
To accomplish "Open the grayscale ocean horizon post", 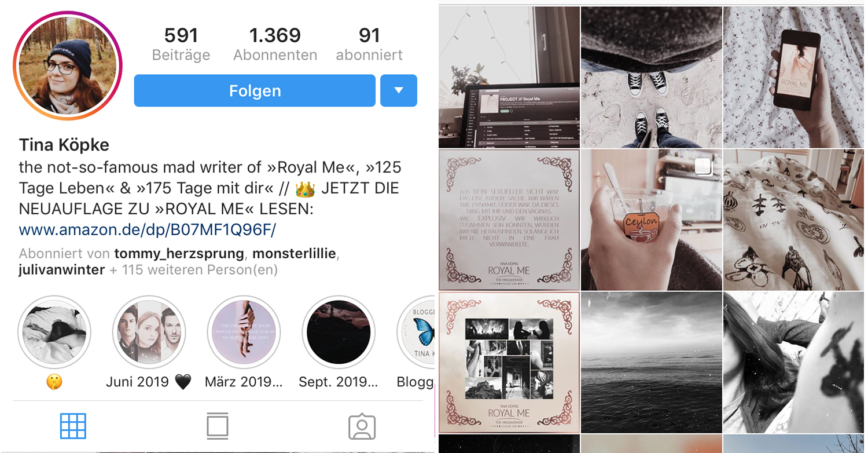I will click(651, 362).
